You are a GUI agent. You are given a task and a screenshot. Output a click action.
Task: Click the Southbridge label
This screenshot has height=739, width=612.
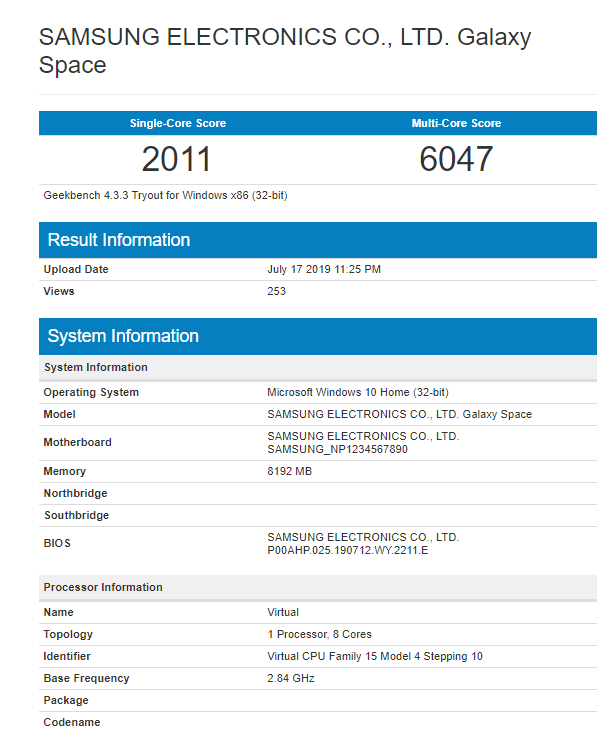click(x=76, y=516)
